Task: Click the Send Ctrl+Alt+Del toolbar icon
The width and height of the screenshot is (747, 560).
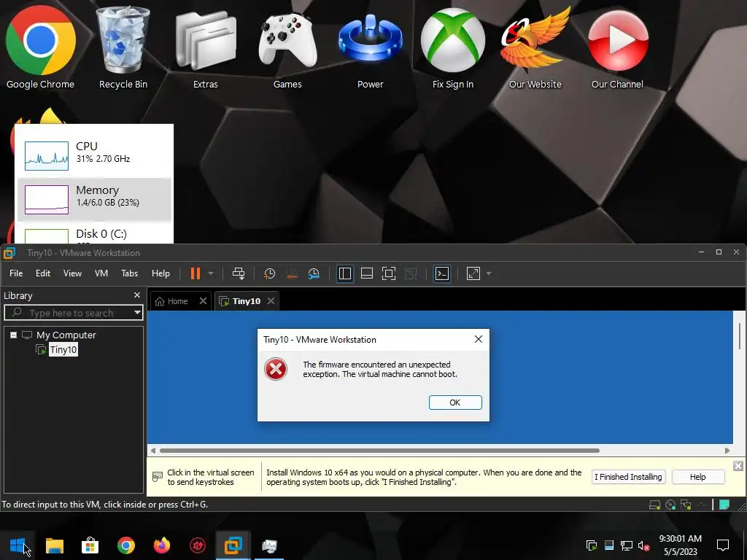Action: 239,273
